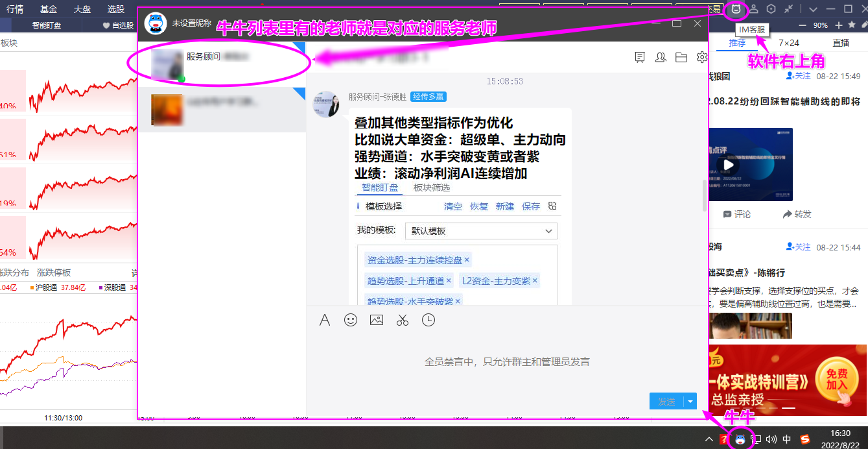Open 行情 menu

pyautogui.click(x=15, y=9)
